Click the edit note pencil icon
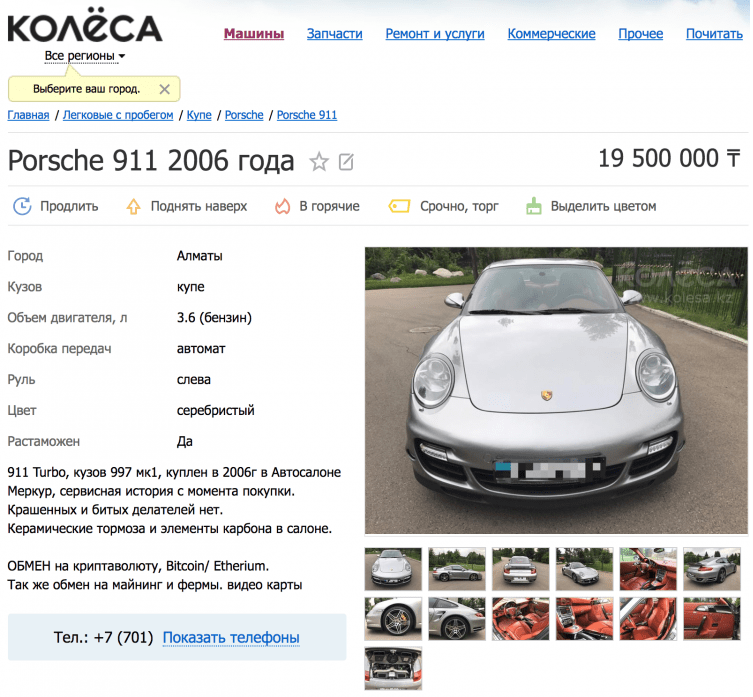 point(346,162)
